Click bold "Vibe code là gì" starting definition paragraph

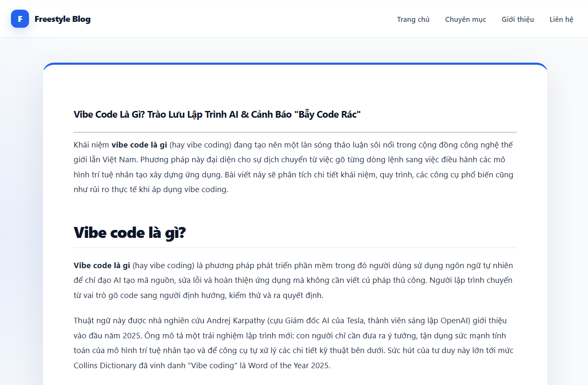(x=102, y=266)
